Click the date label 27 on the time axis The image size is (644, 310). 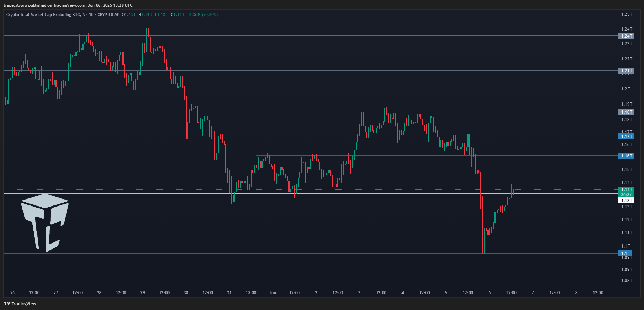[56, 293]
